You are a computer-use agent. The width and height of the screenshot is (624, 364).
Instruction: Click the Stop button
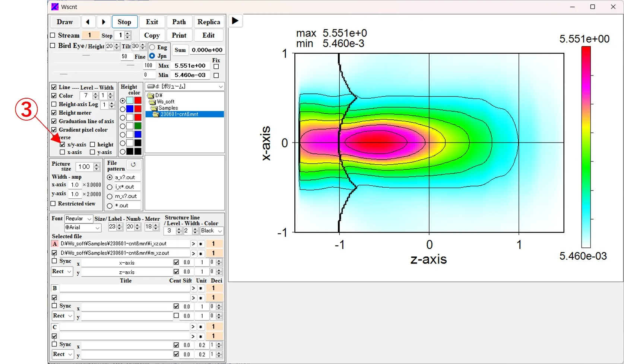[x=124, y=22]
